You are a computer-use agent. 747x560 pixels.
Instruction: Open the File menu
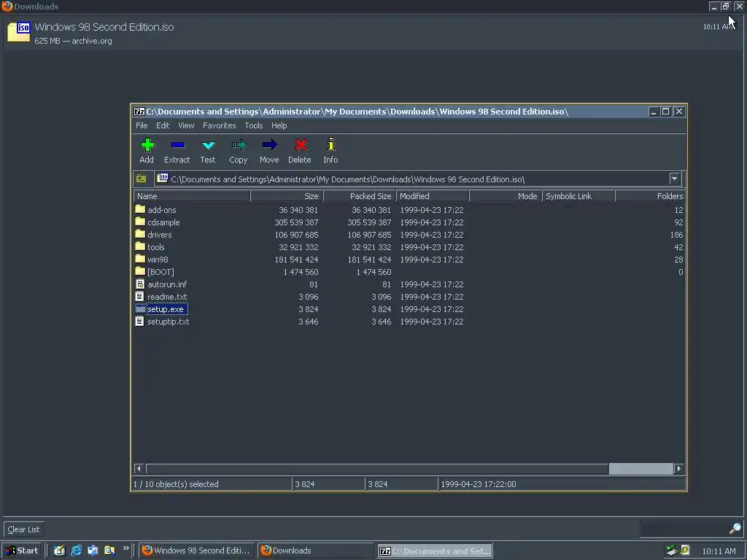(142, 125)
